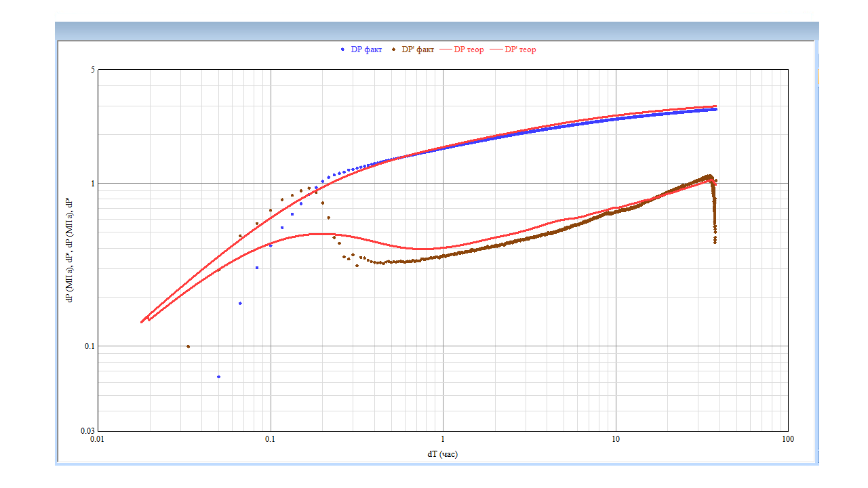Image resolution: width=868 pixels, height=488 pixels.
Task: Hide the DP теор series via legend label
Action: (x=469, y=49)
